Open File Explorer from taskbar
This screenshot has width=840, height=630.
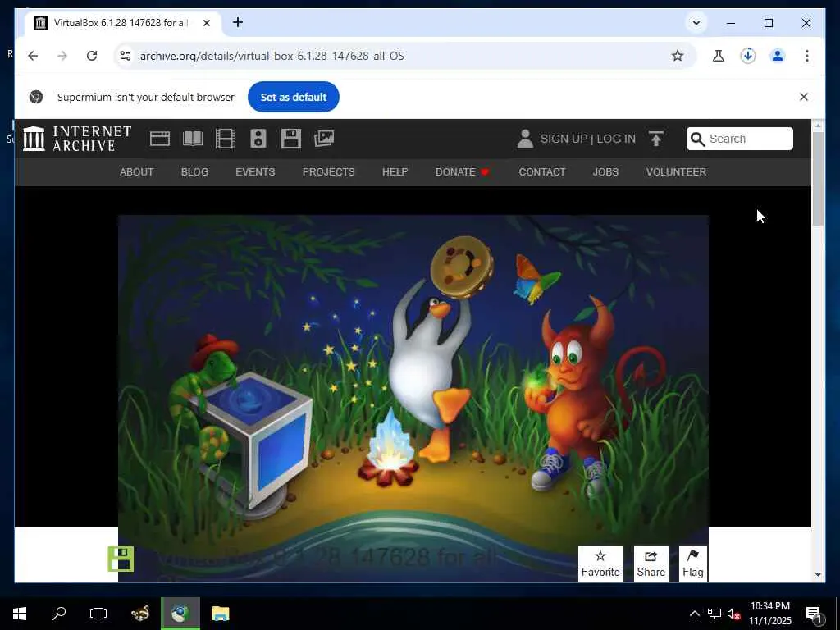pos(220,614)
